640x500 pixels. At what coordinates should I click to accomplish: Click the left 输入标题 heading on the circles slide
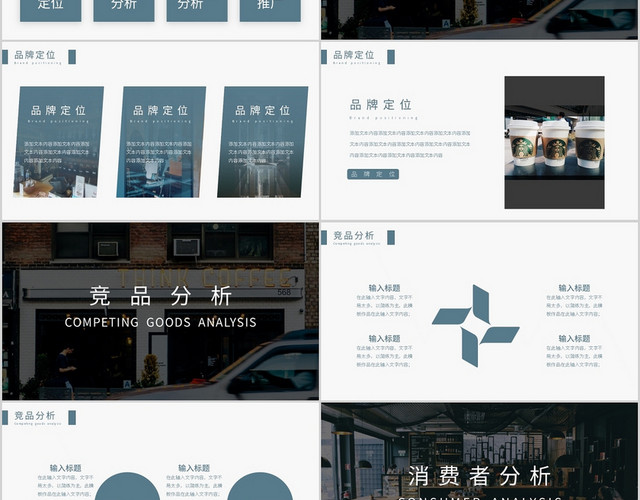coord(66,468)
